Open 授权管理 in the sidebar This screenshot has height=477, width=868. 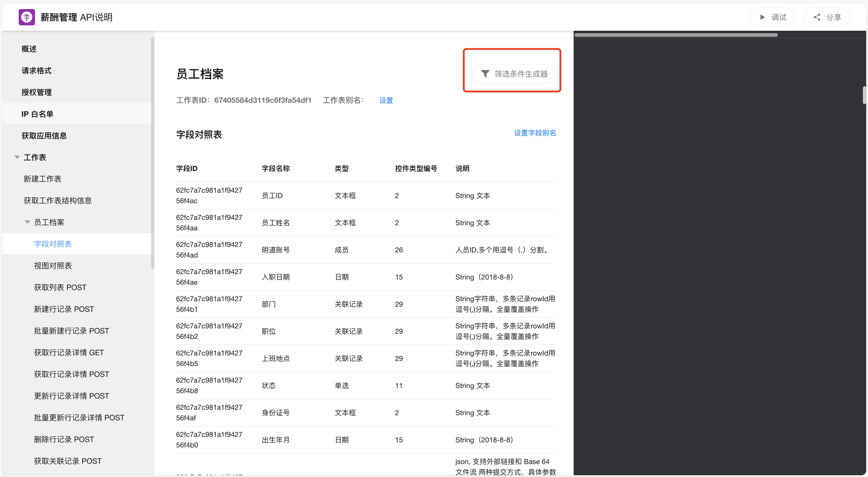[x=36, y=92]
